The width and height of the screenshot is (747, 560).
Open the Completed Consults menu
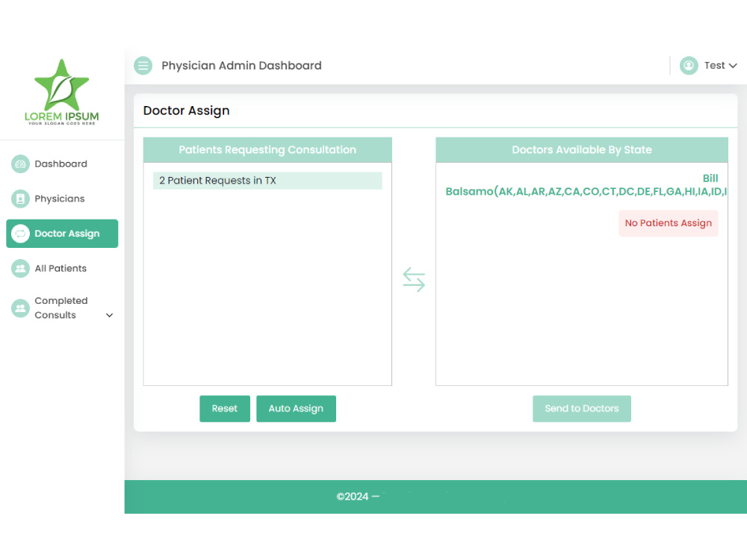[x=62, y=308]
